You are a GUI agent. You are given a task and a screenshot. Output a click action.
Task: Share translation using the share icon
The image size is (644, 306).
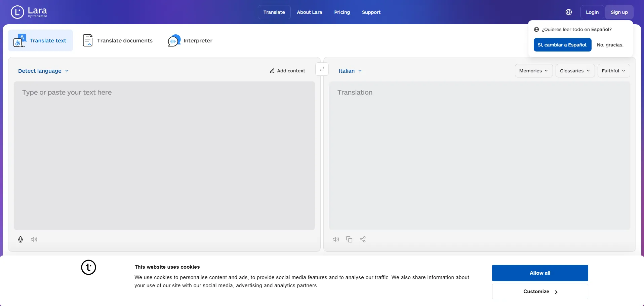[x=363, y=239]
